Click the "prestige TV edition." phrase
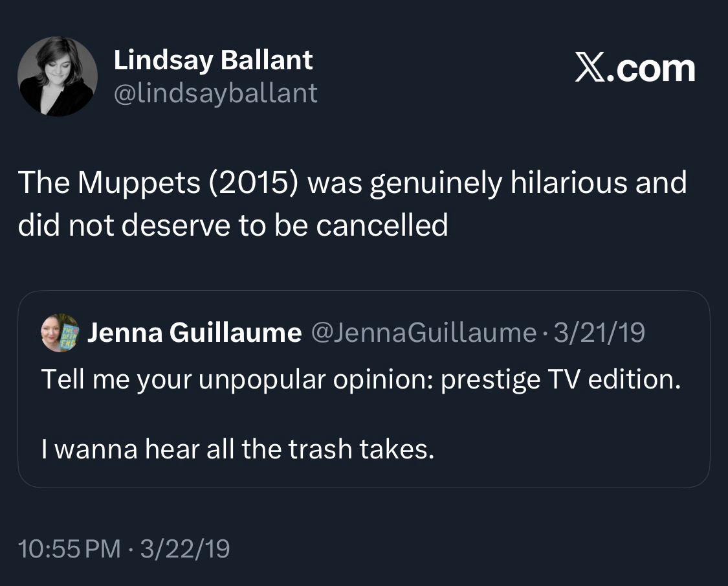The width and height of the screenshot is (728, 586). (560, 378)
